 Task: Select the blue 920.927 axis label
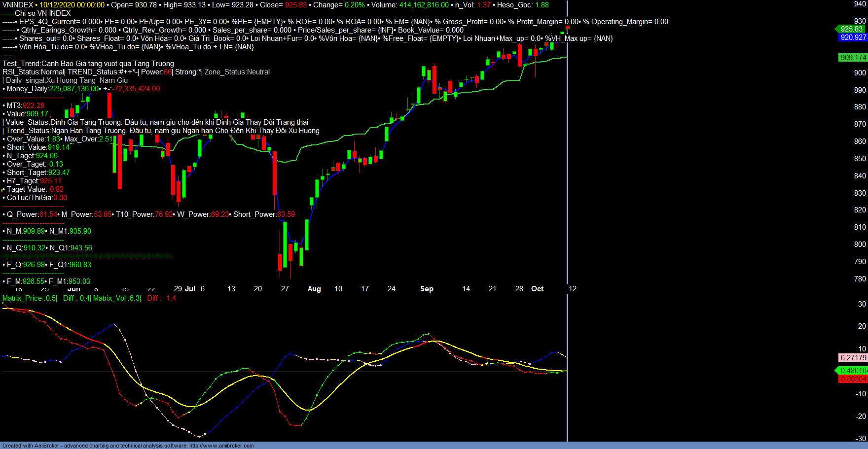tap(853, 37)
